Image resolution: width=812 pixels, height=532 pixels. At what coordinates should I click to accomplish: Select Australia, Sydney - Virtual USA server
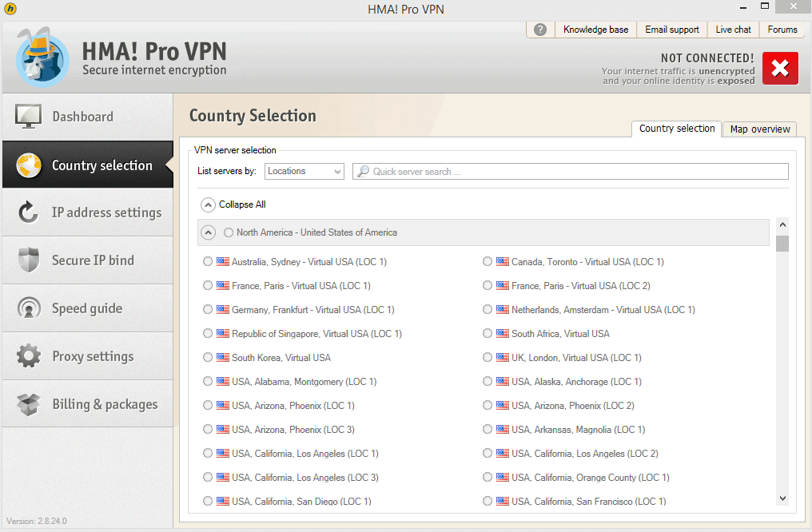click(x=208, y=262)
